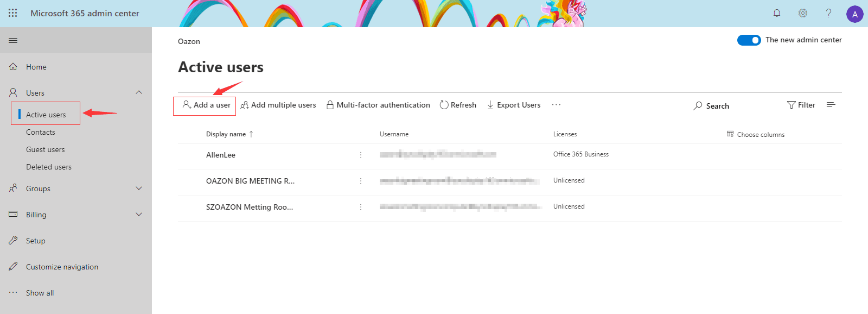
Task: Expand the Groups section chevron
Action: [139, 188]
